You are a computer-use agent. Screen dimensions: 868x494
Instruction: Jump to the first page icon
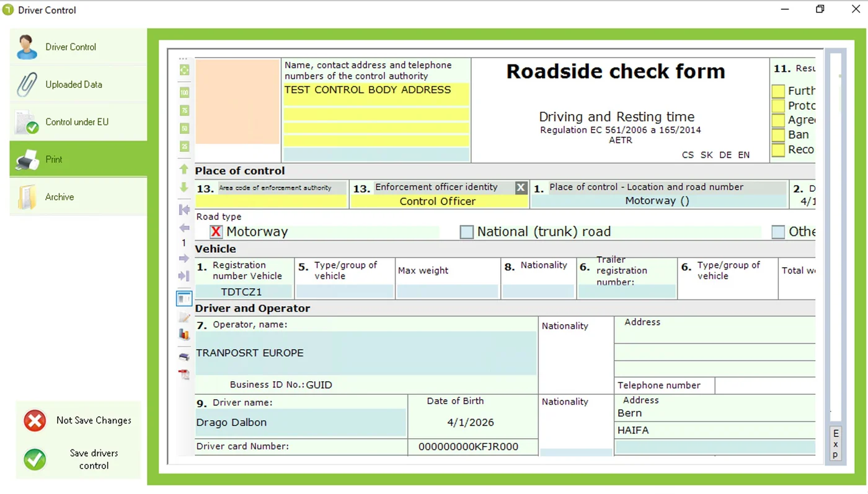click(184, 210)
